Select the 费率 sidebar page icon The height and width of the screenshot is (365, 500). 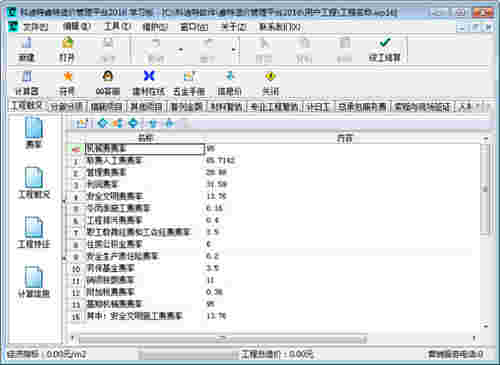coord(34,133)
